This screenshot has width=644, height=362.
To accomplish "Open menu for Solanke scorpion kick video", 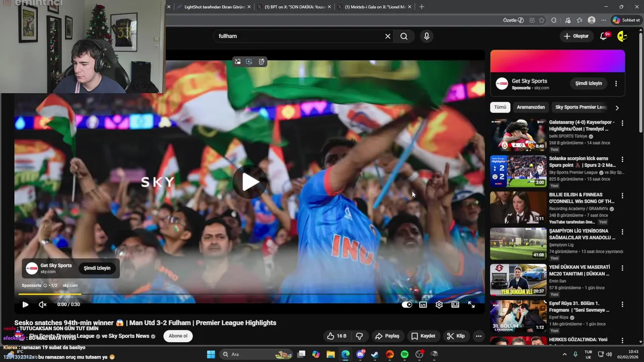I will point(622,159).
